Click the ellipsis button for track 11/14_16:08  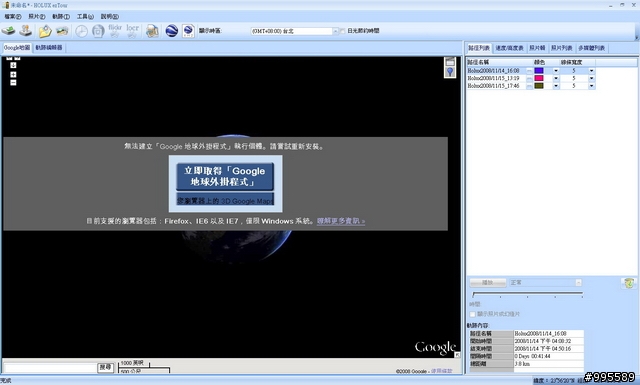(x=529, y=71)
